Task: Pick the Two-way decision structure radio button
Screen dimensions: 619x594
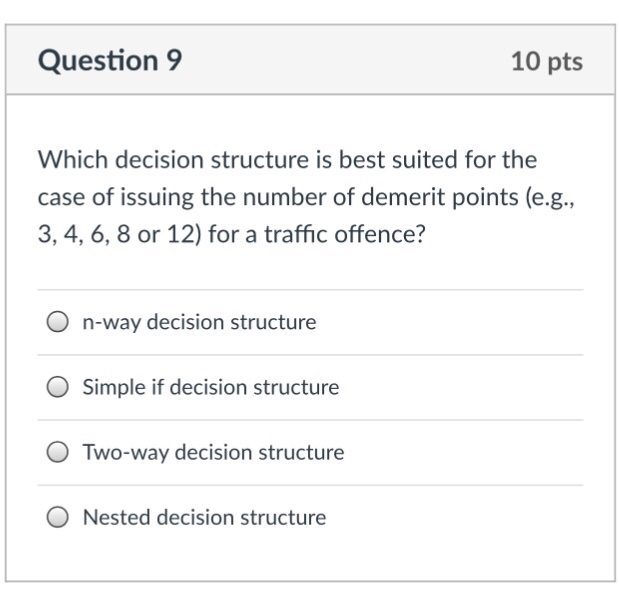Action: coord(59,453)
